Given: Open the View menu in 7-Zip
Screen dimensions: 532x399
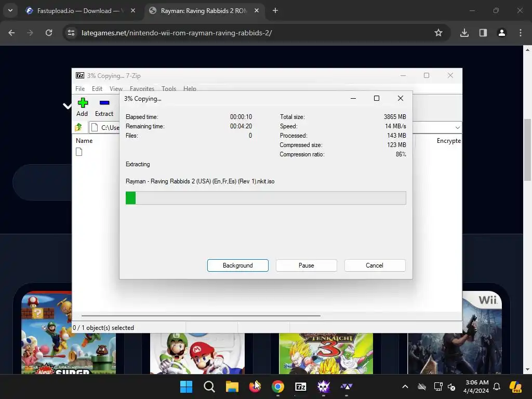Looking at the screenshot, I should (116, 88).
